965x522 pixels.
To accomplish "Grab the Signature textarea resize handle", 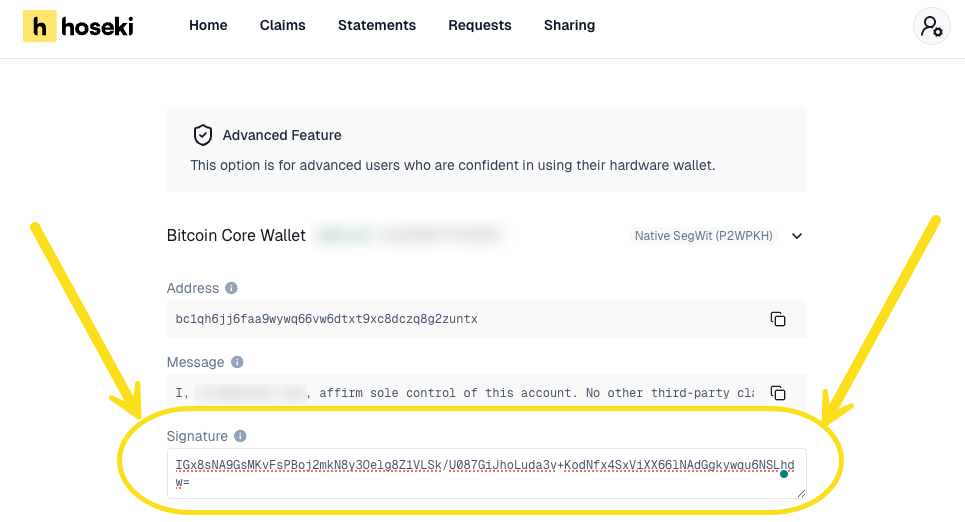I will point(801,493).
